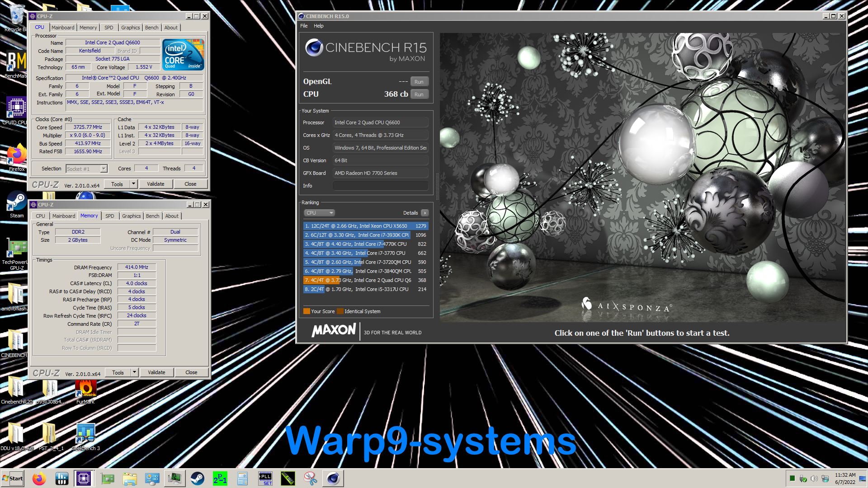Select the Core i5-3317U ranking row
The image size is (868, 488).
point(366,289)
